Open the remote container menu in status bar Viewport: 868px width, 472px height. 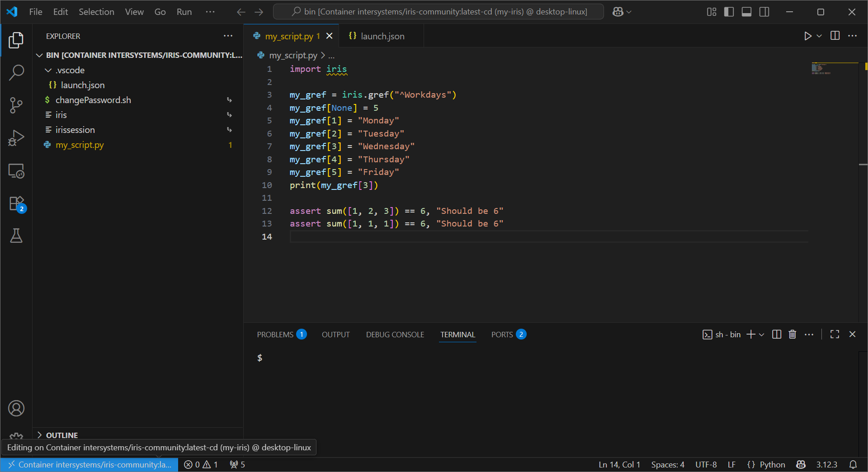coord(89,464)
